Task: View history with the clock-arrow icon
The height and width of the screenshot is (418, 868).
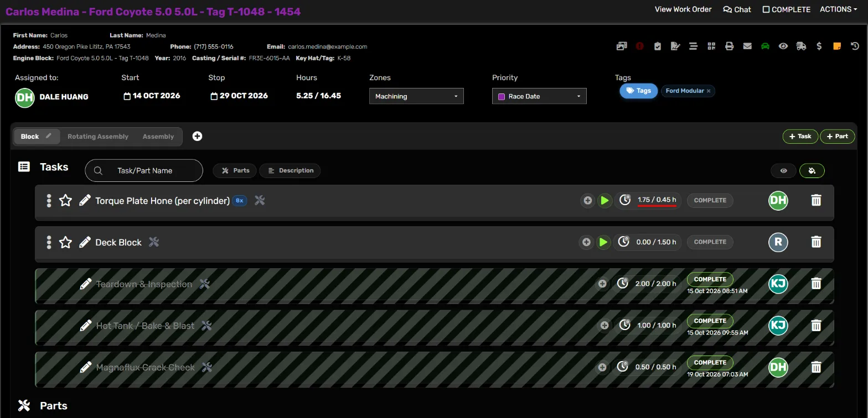Action: [x=855, y=46]
